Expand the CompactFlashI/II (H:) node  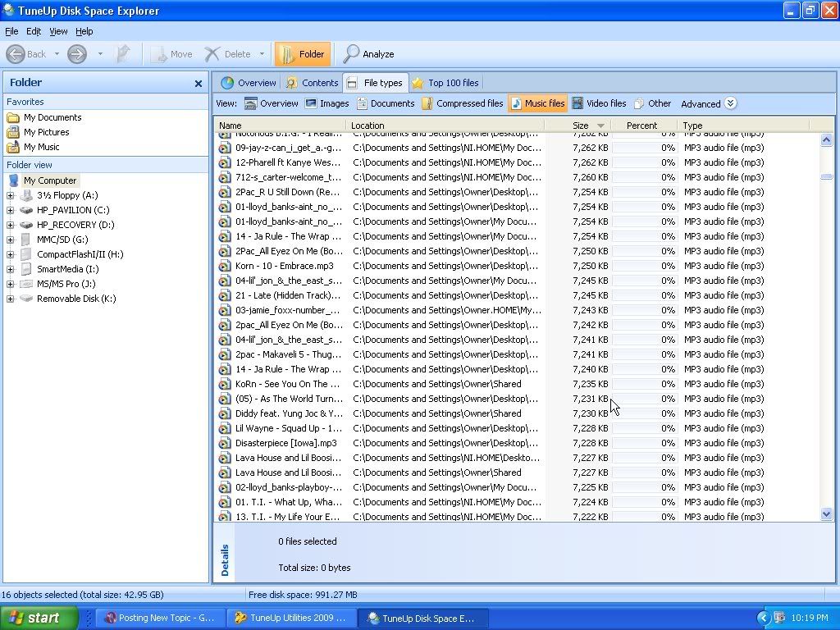tap(10, 254)
